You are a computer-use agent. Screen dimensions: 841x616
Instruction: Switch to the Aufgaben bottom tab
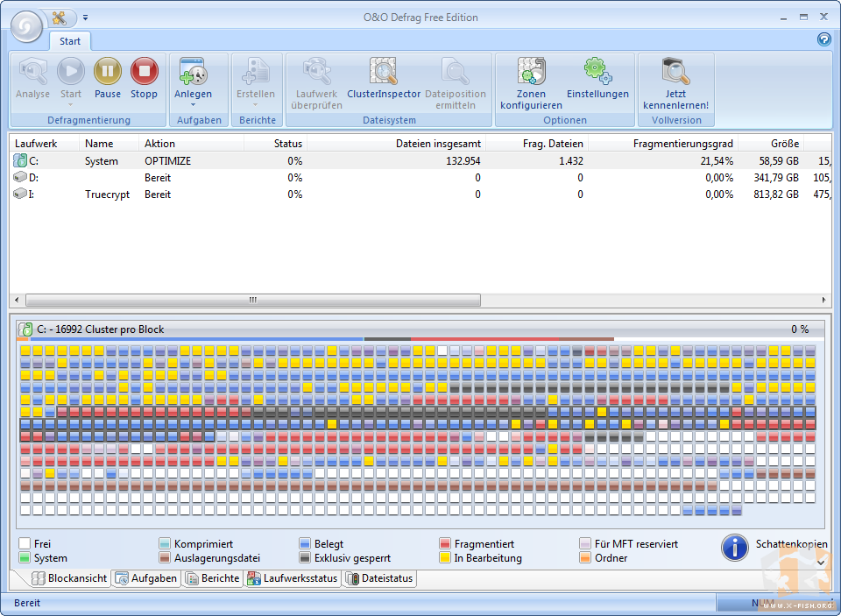tap(146, 578)
